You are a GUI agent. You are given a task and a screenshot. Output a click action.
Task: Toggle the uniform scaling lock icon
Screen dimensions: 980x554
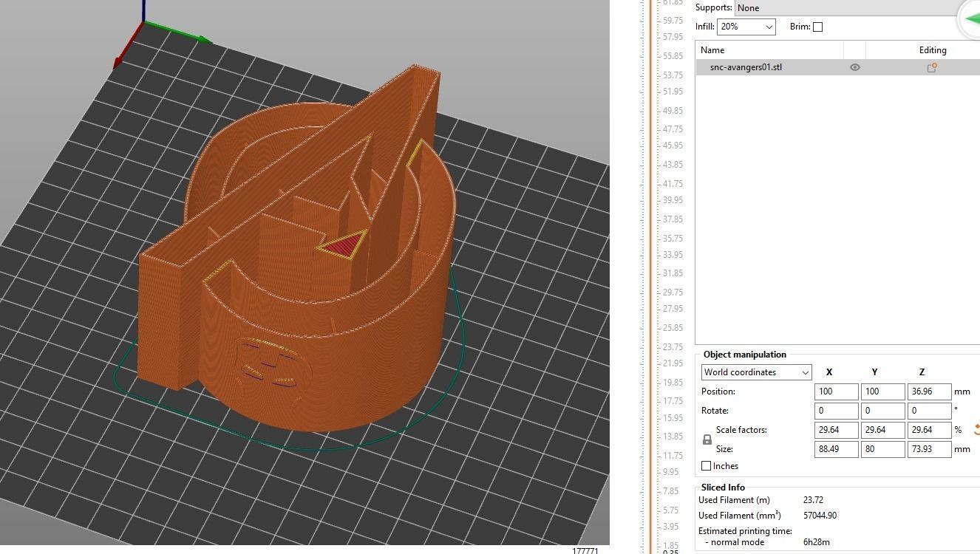click(707, 440)
